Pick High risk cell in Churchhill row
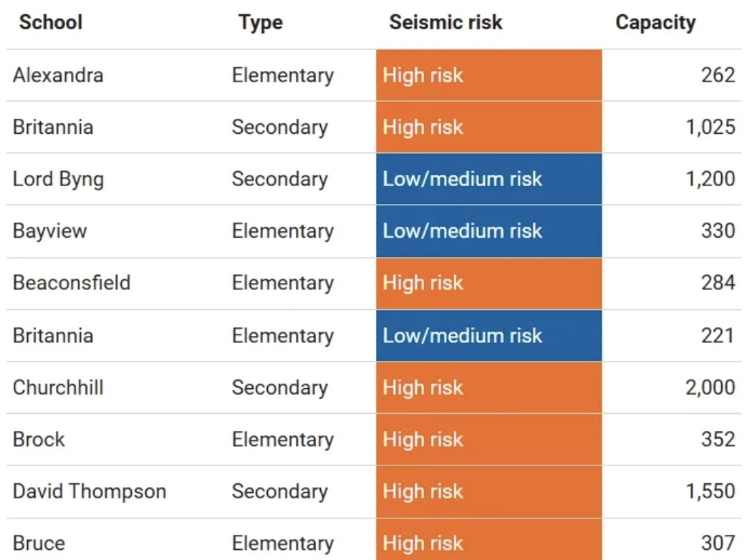The height and width of the screenshot is (560, 752). coord(488,387)
